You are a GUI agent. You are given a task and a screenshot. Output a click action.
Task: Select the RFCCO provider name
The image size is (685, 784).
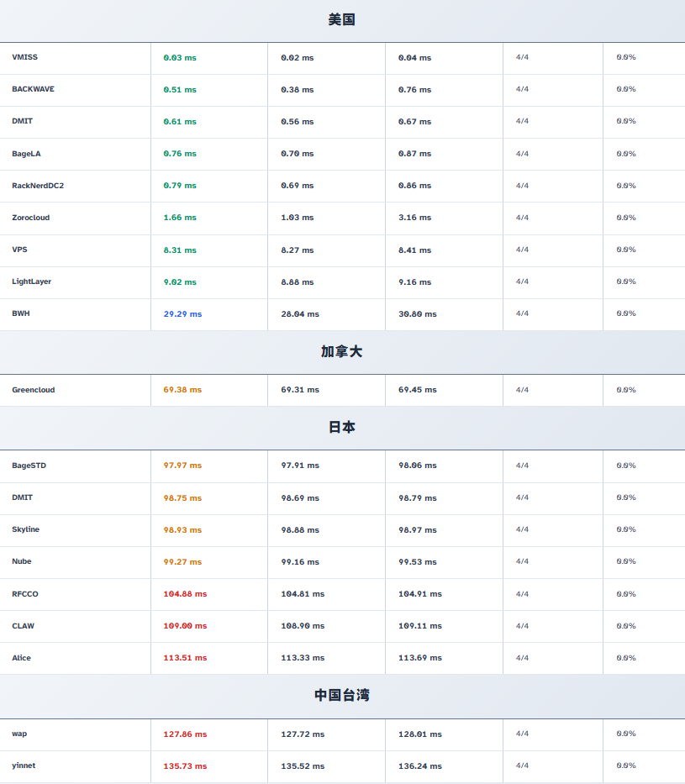[x=24, y=594]
